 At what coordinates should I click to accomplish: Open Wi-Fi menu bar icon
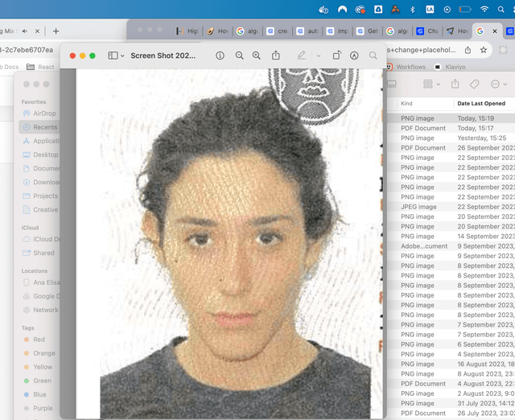pos(484,10)
